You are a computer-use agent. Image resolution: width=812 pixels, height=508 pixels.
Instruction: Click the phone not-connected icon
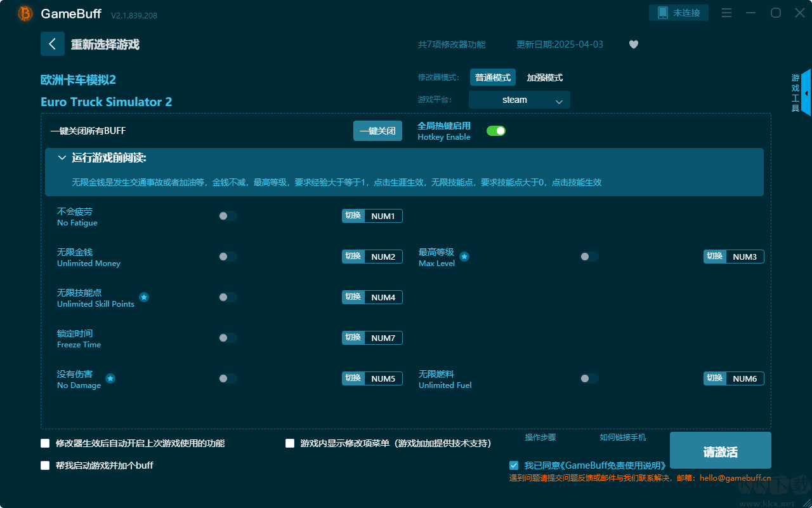coord(663,13)
